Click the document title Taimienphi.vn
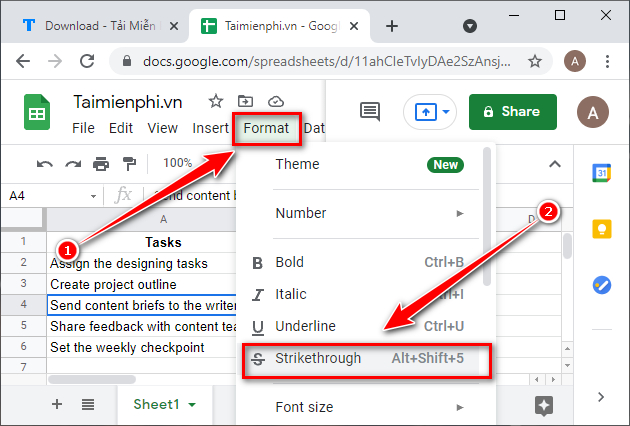Screen dimensions: 630x426 (x=128, y=102)
